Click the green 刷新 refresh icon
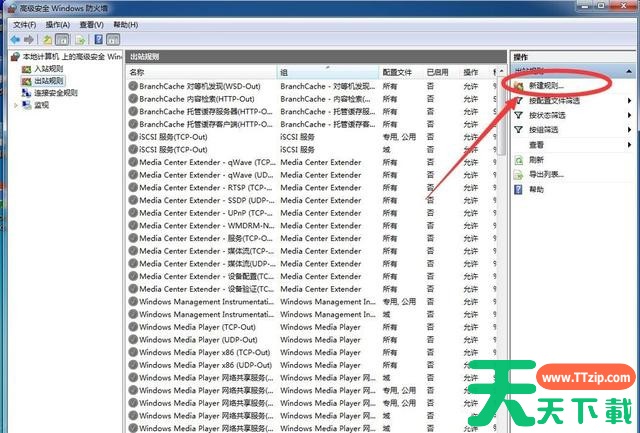The image size is (640, 433). [518, 160]
